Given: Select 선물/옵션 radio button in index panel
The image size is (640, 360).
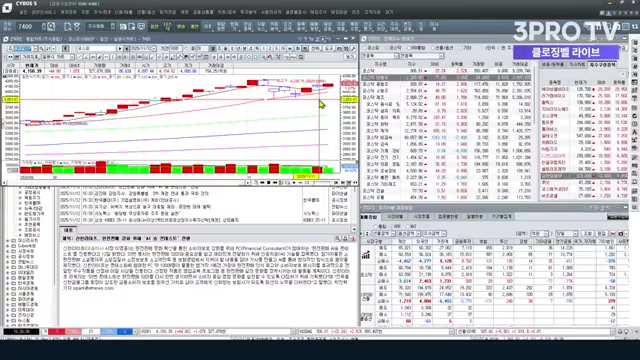Looking at the screenshot, I should point(433,48).
